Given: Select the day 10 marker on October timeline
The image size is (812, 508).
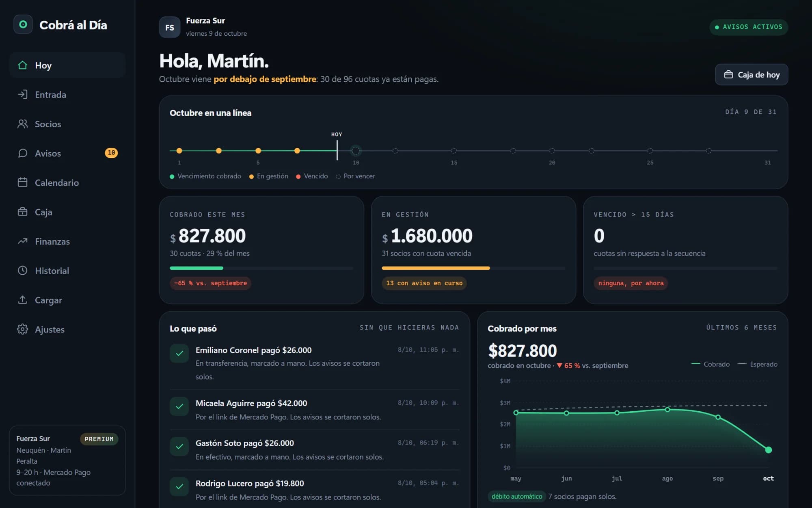Looking at the screenshot, I should [x=356, y=151].
